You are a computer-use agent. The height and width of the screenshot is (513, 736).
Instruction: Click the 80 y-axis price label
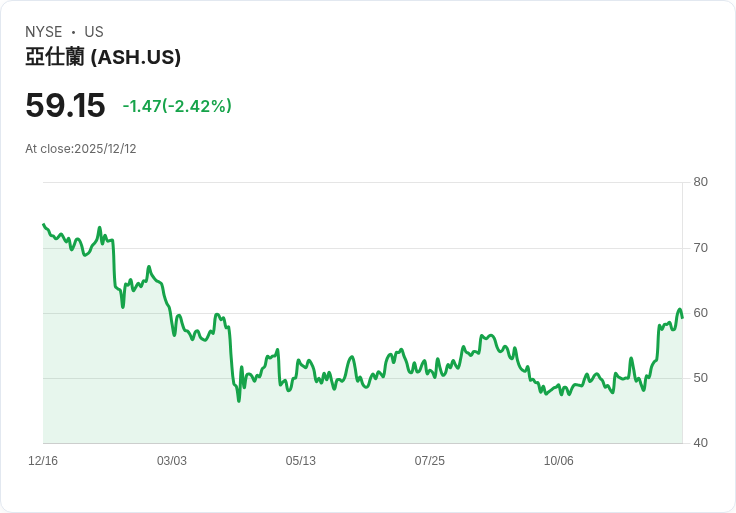pos(700,182)
